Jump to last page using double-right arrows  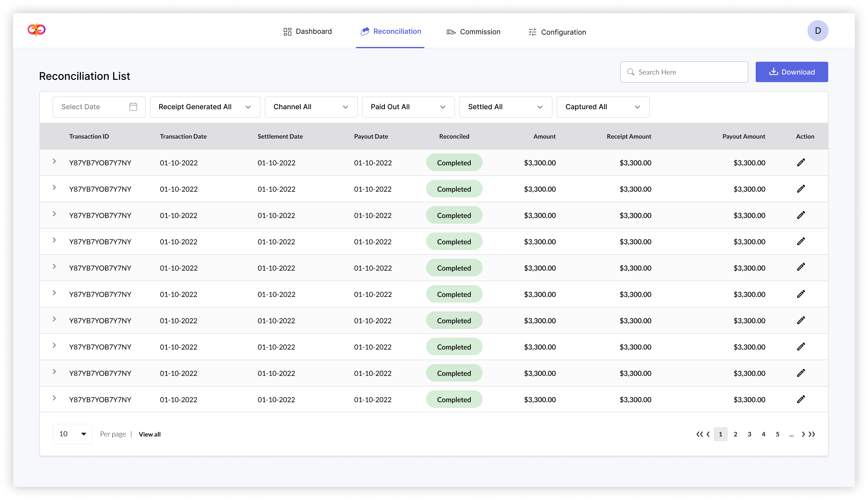coord(812,434)
